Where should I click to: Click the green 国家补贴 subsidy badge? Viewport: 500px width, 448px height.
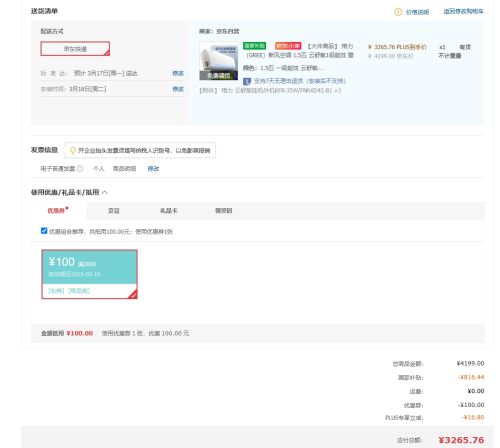(x=254, y=46)
